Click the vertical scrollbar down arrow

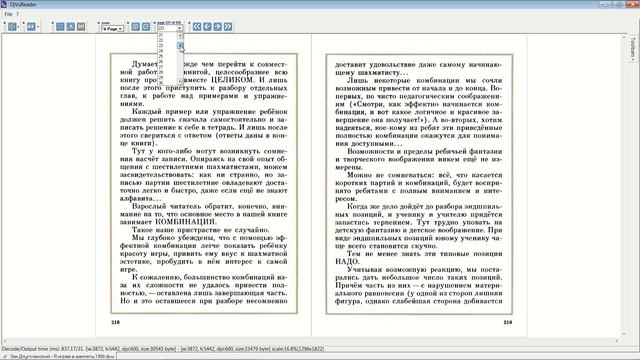point(624,334)
